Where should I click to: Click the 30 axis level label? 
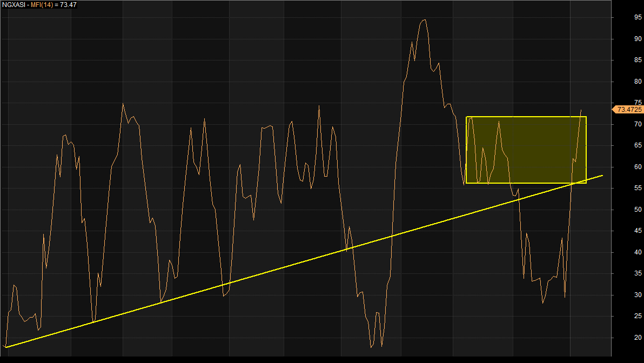[x=638, y=295]
